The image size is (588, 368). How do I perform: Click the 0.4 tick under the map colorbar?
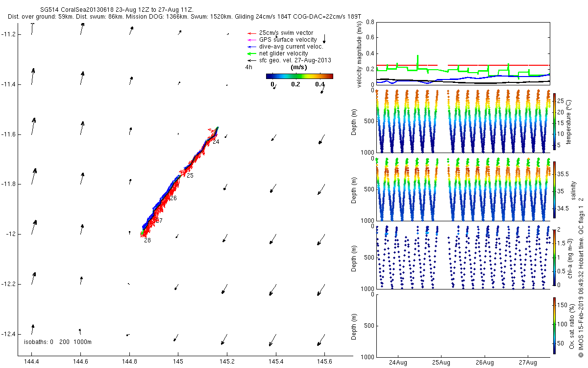320,84
